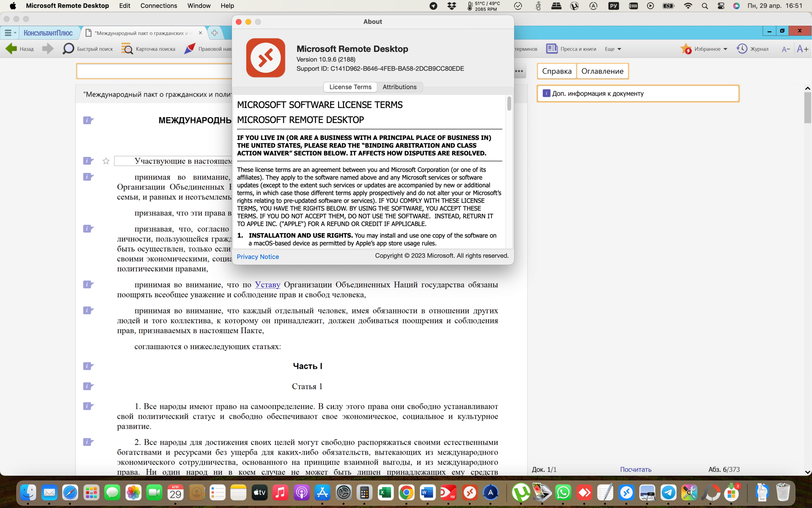
Task: Click the license text scrollbar thumb
Action: [x=509, y=104]
